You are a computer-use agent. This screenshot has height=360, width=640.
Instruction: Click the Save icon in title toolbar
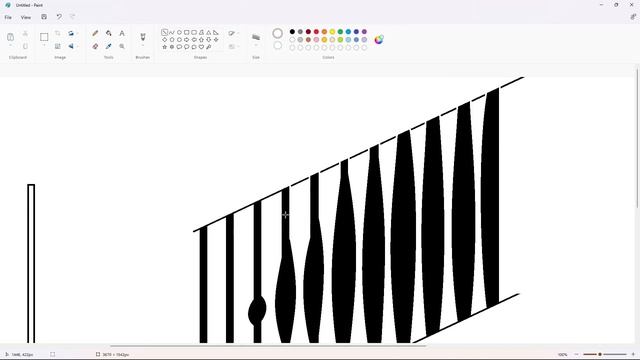point(44,17)
